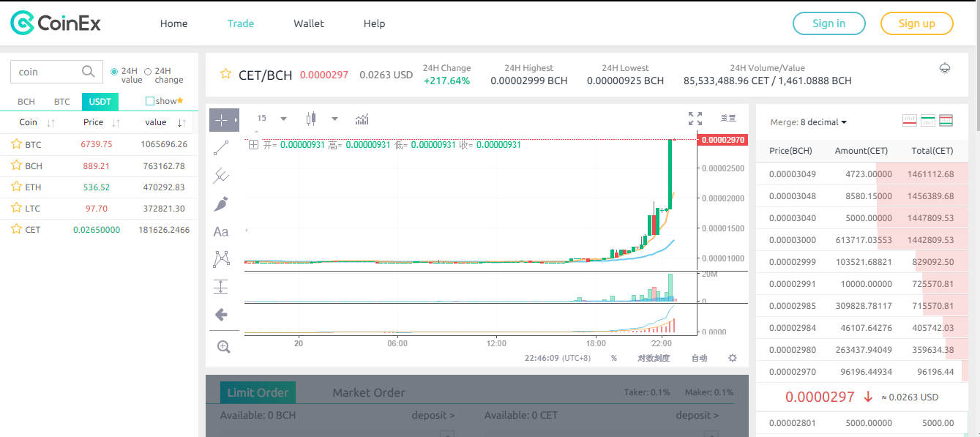This screenshot has height=437, width=980.
Task: Select the Aa text annotation tool
Action: click(x=221, y=231)
